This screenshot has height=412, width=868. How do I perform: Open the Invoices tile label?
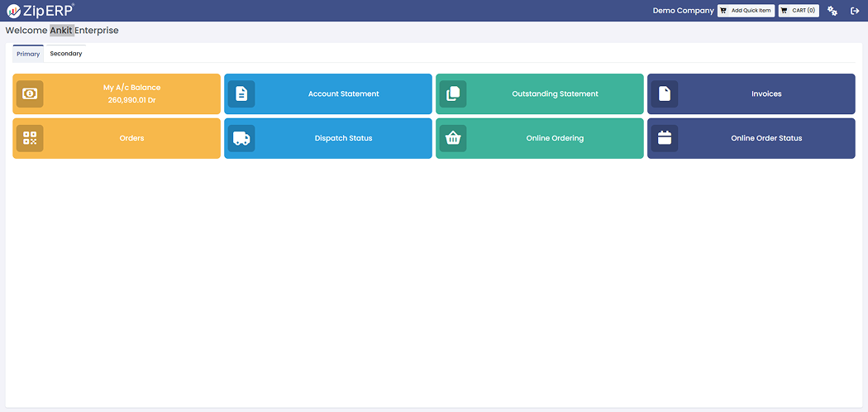pyautogui.click(x=766, y=94)
